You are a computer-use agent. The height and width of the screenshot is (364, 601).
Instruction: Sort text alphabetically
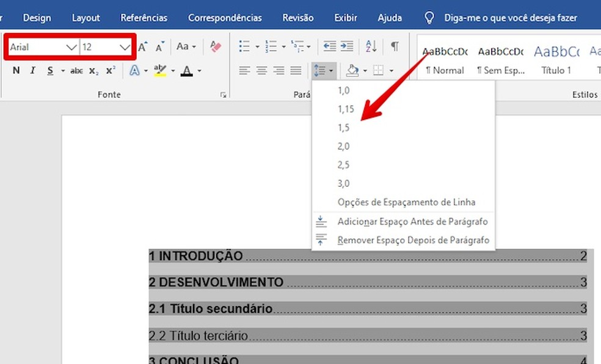point(371,45)
